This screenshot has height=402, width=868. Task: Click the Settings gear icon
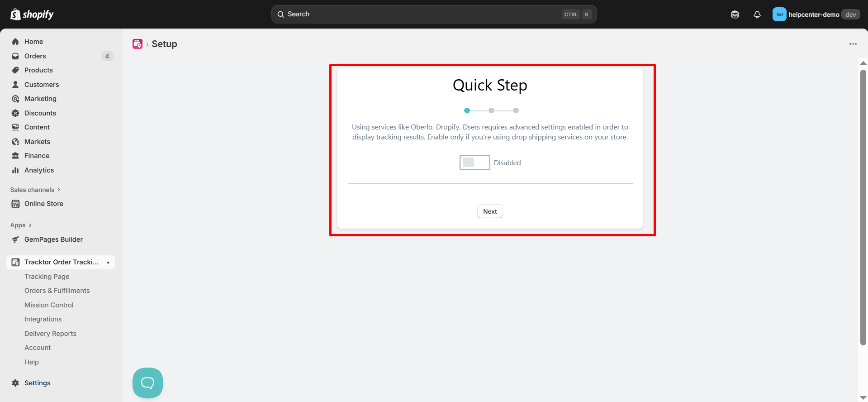pyautogui.click(x=15, y=383)
